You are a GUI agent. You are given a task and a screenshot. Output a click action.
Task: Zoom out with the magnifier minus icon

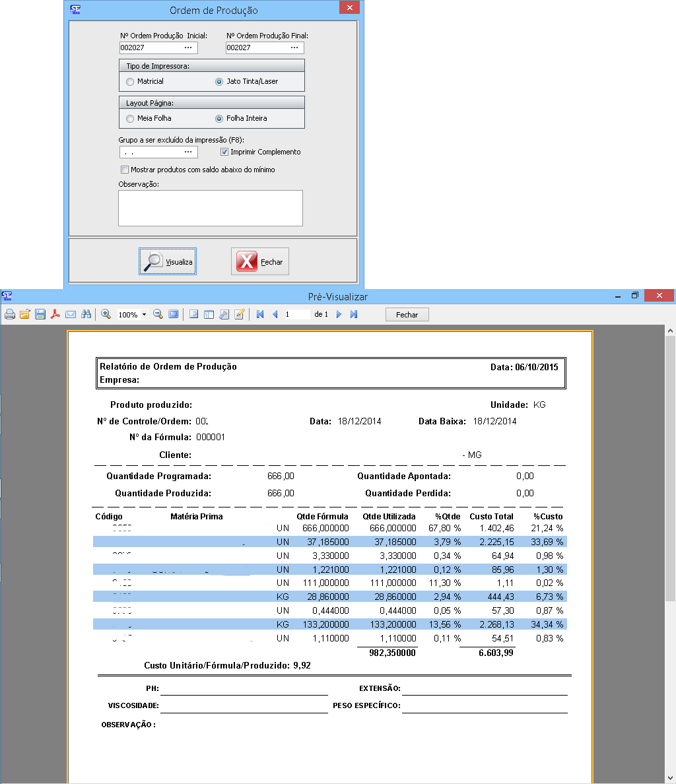[158, 315]
